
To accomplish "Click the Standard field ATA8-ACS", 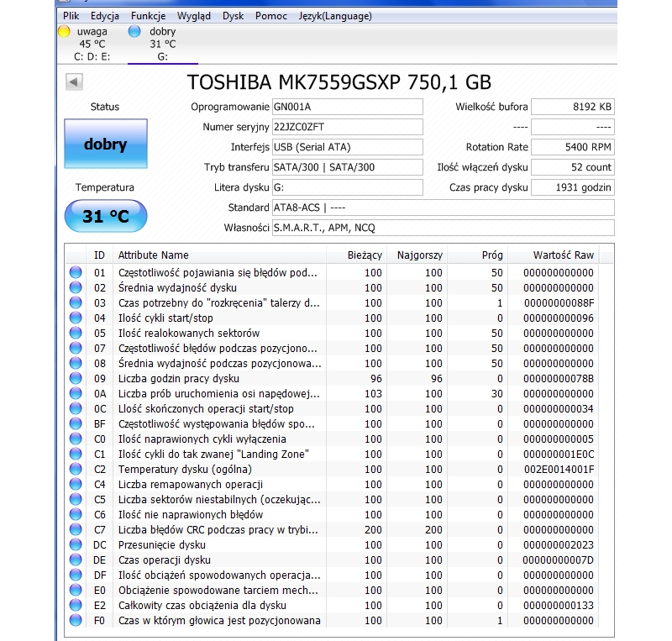I will (444, 208).
